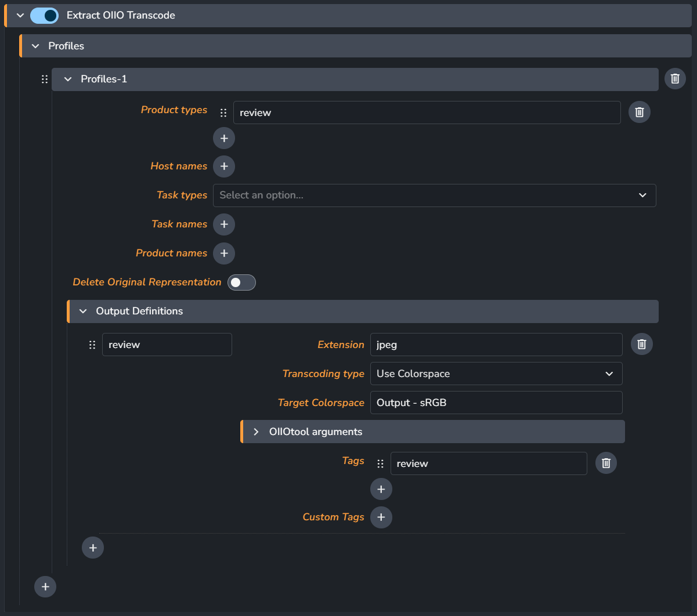
Task: Open Transcoding type dropdown
Action: pos(496,374)
